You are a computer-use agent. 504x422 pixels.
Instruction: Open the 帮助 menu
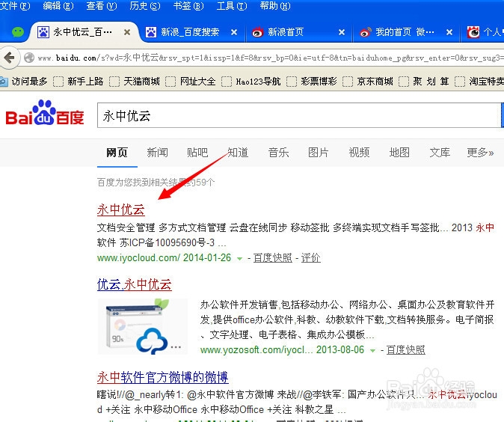[275, 6]
